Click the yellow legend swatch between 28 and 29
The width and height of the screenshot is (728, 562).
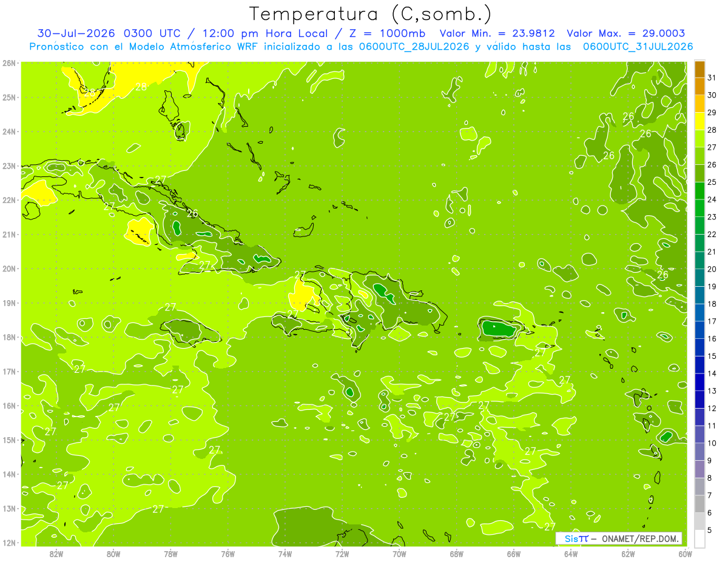click(x=699, y=121)
